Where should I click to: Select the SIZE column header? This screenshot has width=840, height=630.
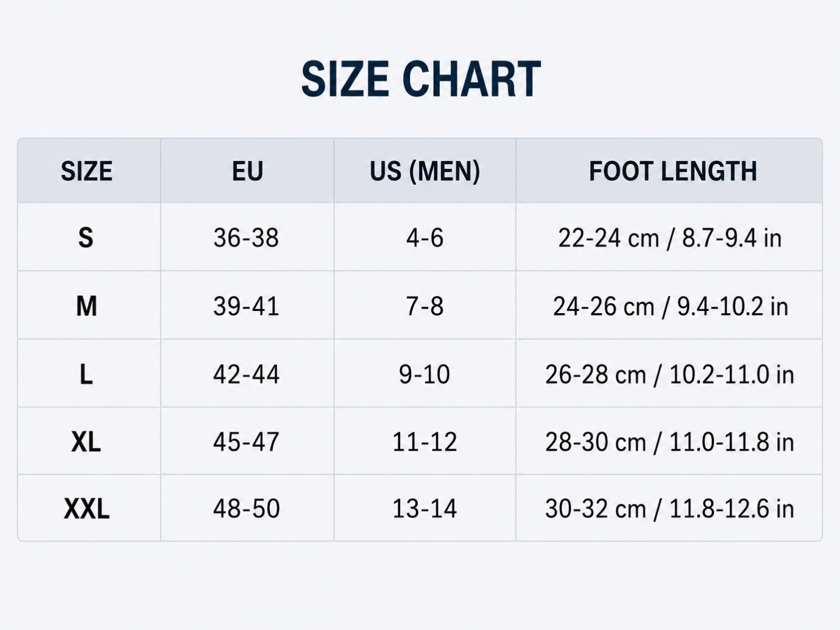(86, 171)
